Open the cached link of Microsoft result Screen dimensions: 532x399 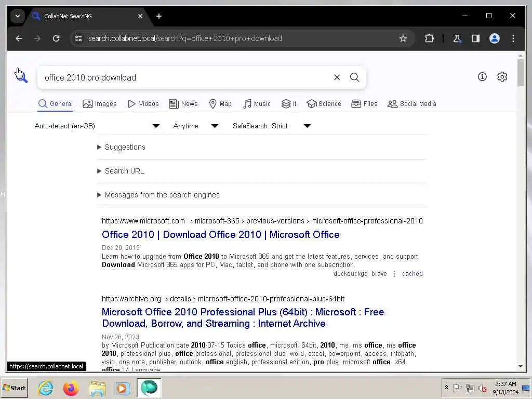(412, 274)
